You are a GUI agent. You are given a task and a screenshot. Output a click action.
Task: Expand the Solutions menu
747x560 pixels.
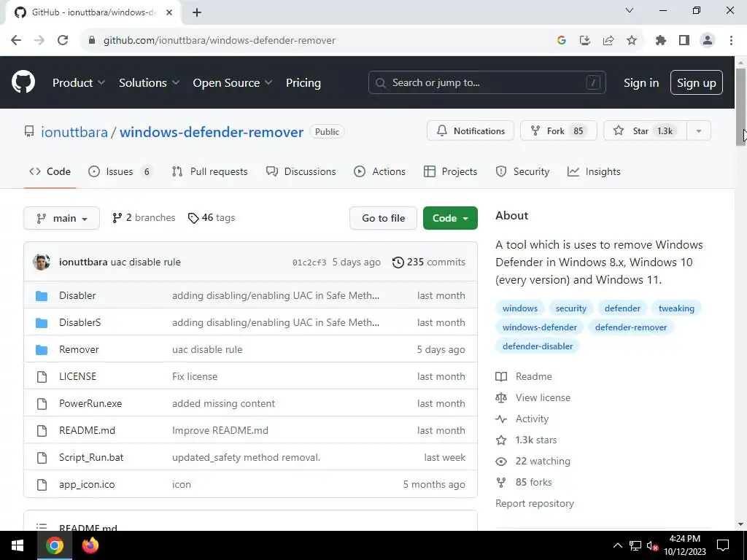[149, 83]
